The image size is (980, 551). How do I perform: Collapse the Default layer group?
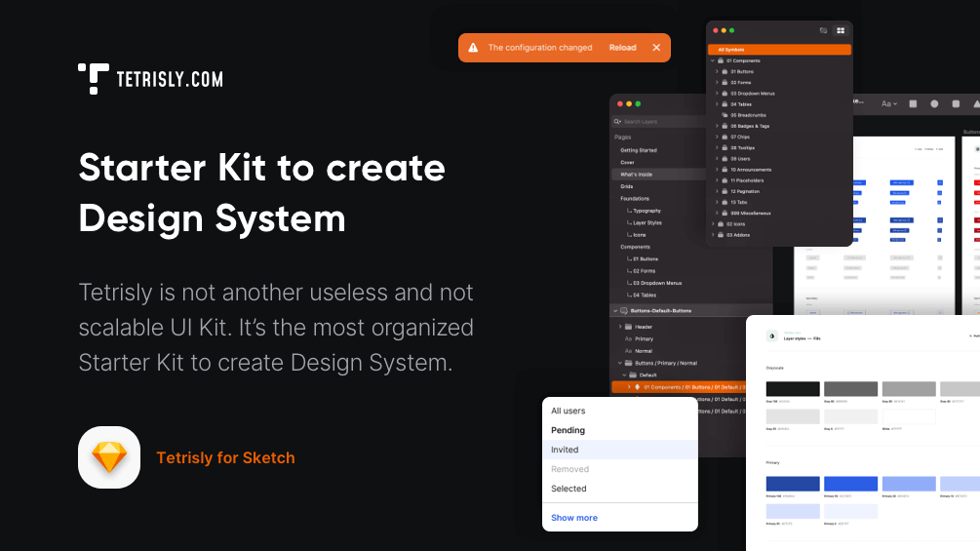click(x=624, y=375)
